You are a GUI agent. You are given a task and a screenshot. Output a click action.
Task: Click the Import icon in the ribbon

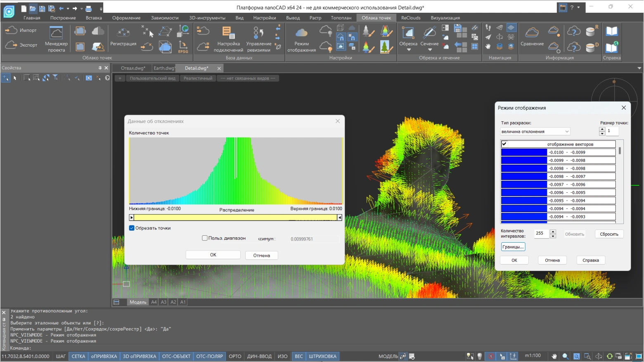coord(11,30)
